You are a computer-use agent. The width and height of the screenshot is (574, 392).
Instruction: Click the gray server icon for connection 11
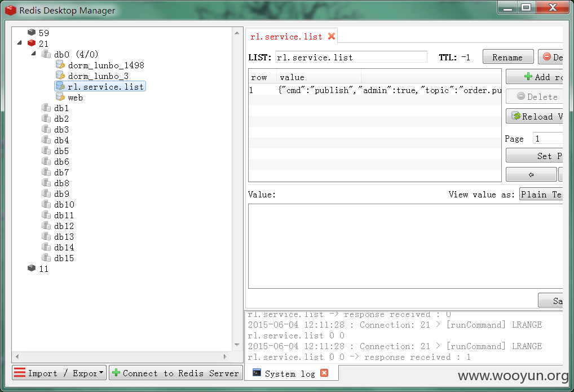pos(32,268)
